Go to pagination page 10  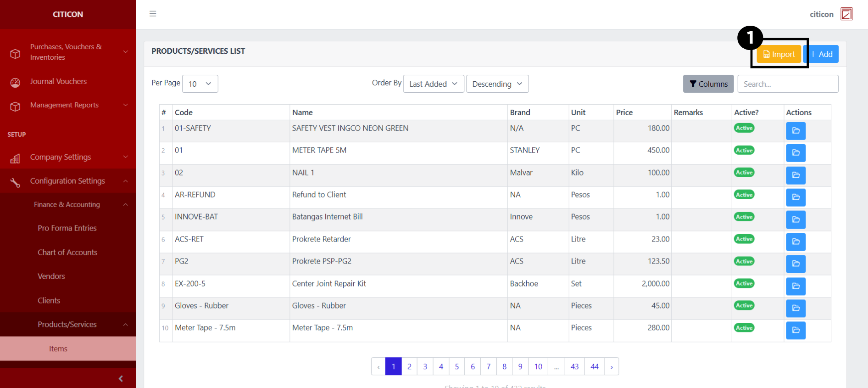point(538,366)
